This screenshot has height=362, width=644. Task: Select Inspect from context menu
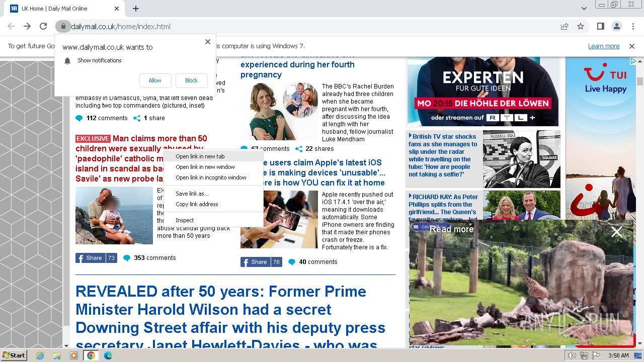[213, 220]
